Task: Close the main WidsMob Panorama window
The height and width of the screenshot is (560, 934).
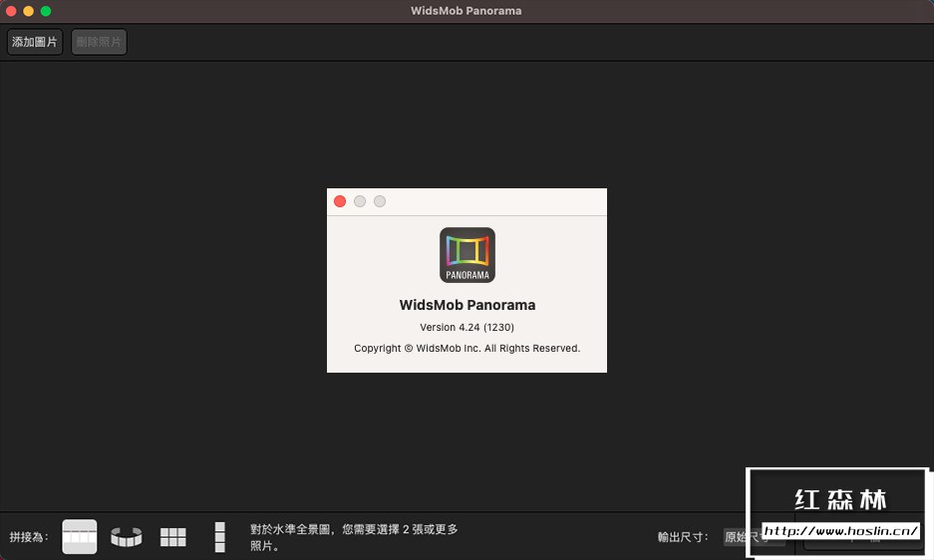Action: 11,11
